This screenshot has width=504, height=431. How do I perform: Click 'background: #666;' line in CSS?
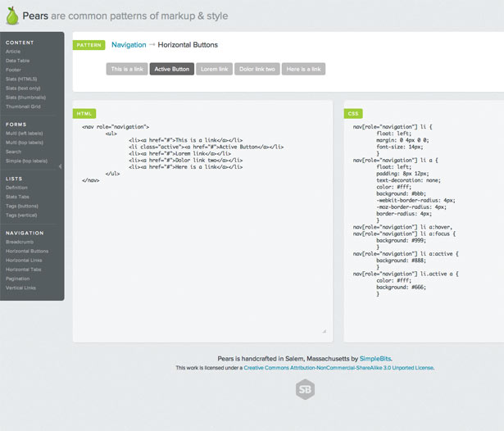coord(401,288)
